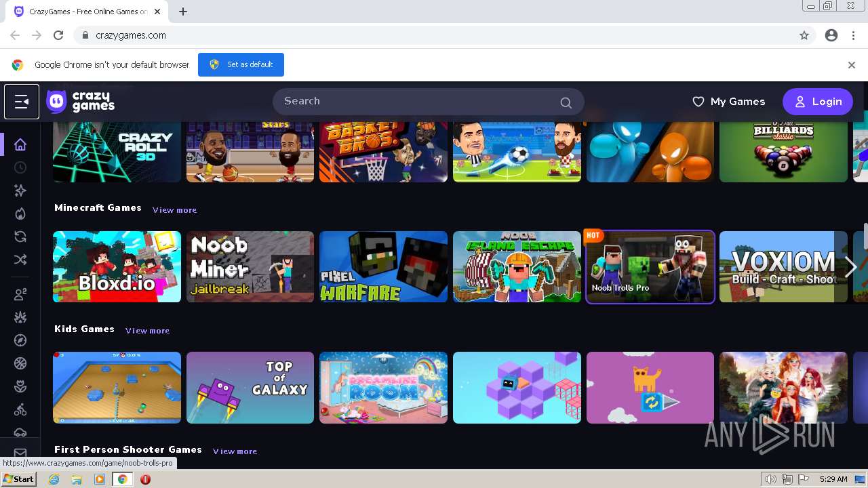Open Voxiom Build Craft Shoot thumbnail
This screenshot has width=868, height=488.
point(783,266)
